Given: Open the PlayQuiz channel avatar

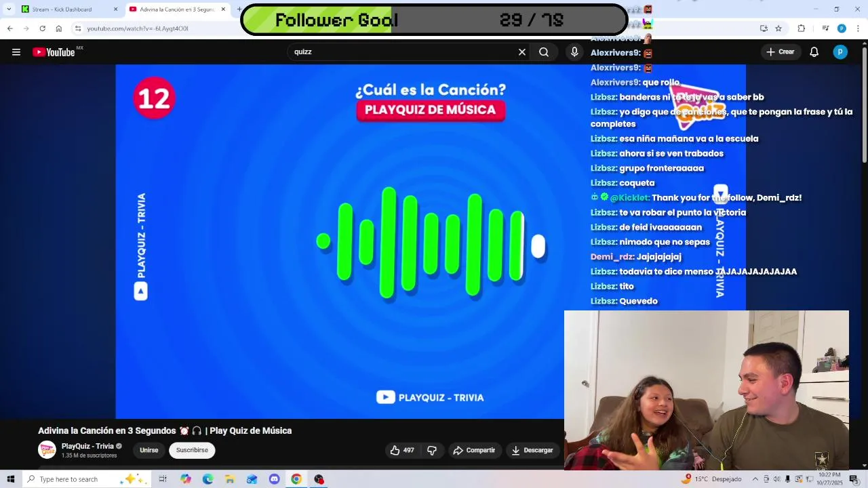Looking at the screenshot, I should [x=47, y=450].
